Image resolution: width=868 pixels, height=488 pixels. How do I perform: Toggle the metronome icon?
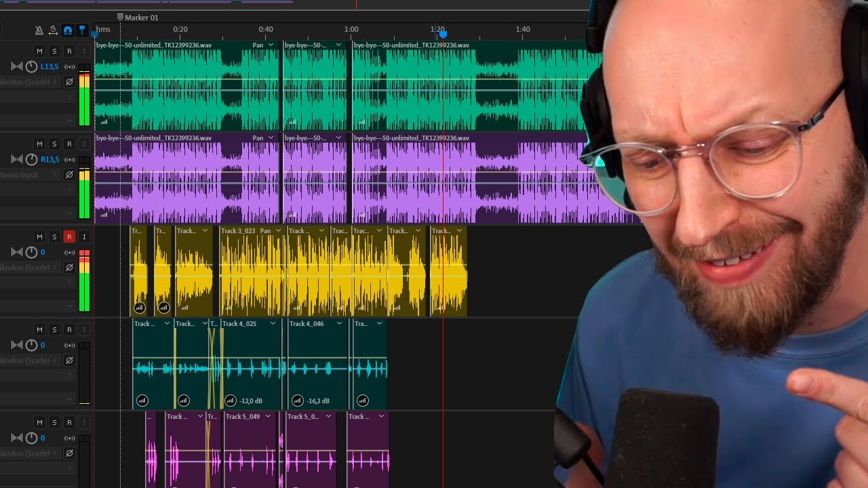[39, 30]
